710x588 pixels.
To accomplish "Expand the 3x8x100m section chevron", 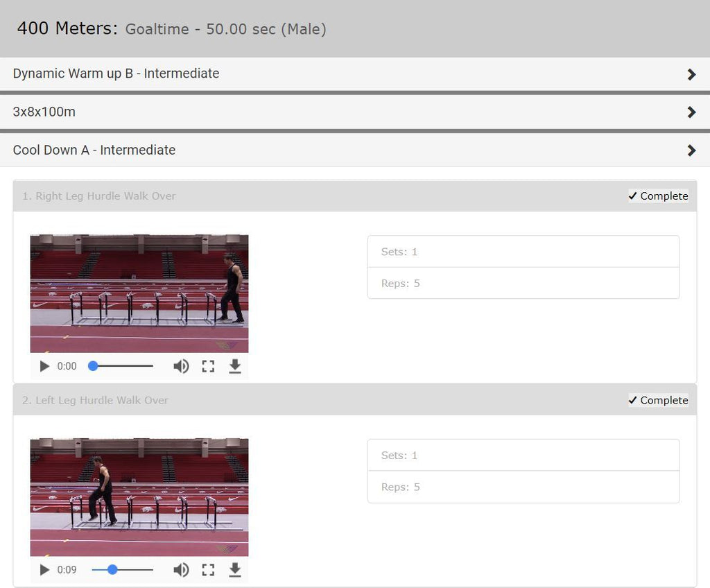I will pos(691,112).
